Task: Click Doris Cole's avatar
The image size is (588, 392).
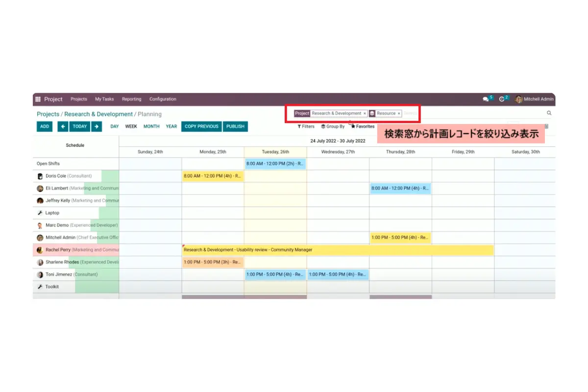Action: (x=40, y=176)
